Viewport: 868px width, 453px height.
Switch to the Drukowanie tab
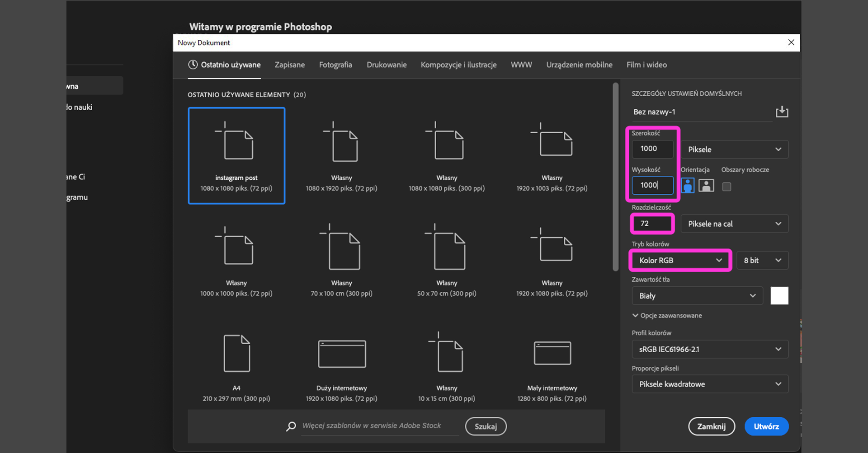(x=387, y=65)
